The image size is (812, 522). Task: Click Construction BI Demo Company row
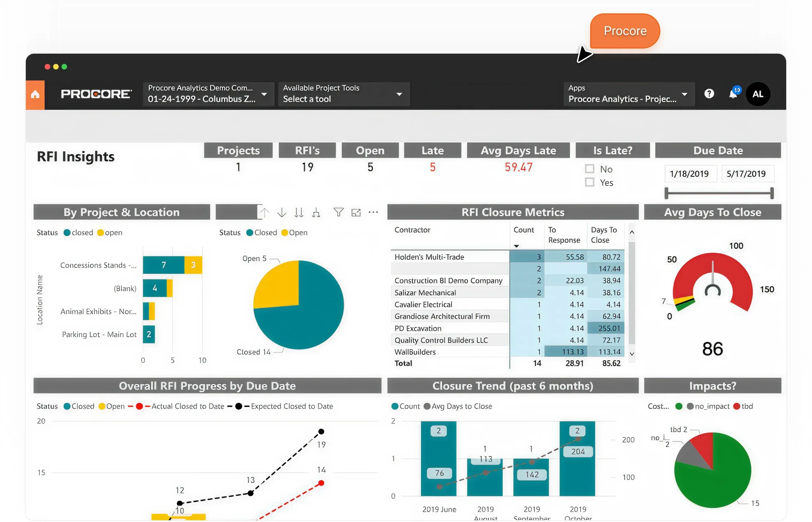508,281
